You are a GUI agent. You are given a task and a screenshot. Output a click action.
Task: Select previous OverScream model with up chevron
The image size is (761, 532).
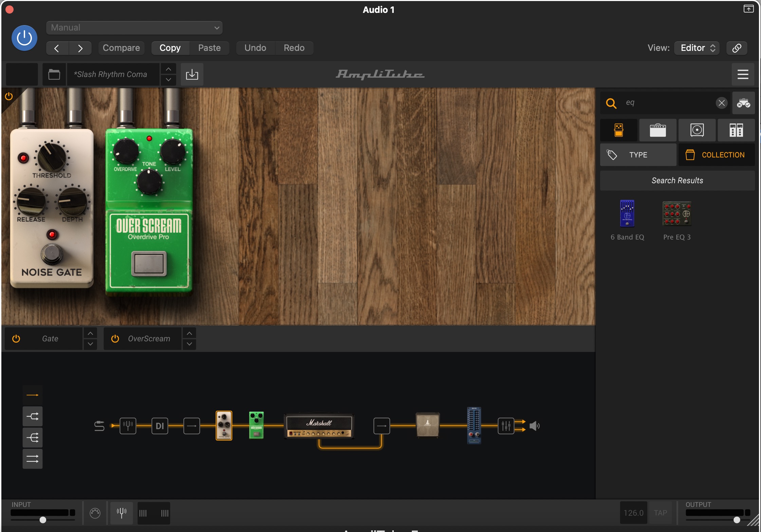(189, 334)
